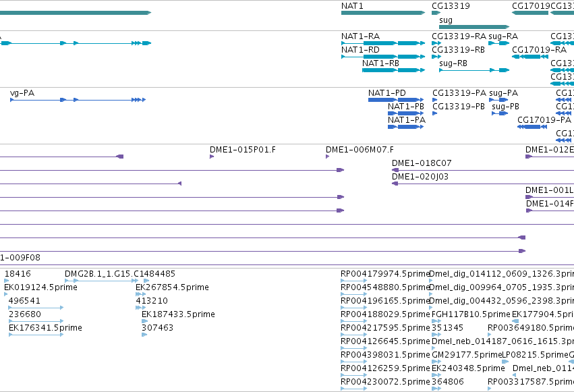Select the CG17019-PA protein feature

pos(533,127)
